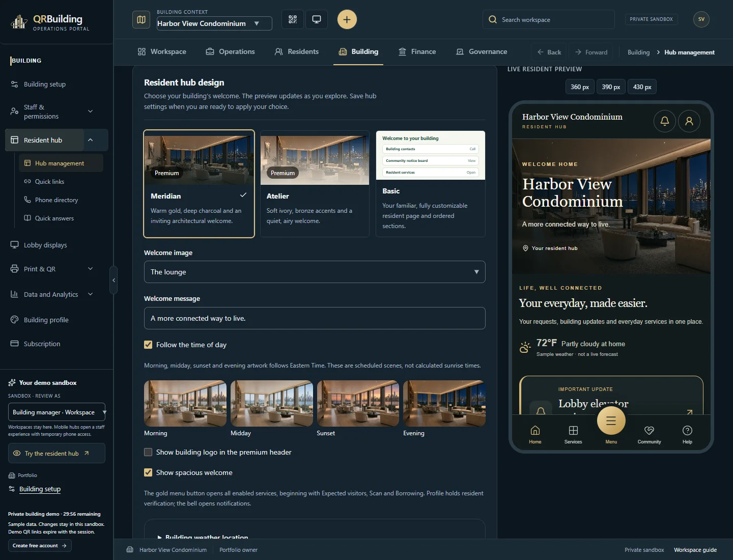Viewport: 733px width, 560px height.
Task: Click the Try the resident hub button
Action: (57, 453)
